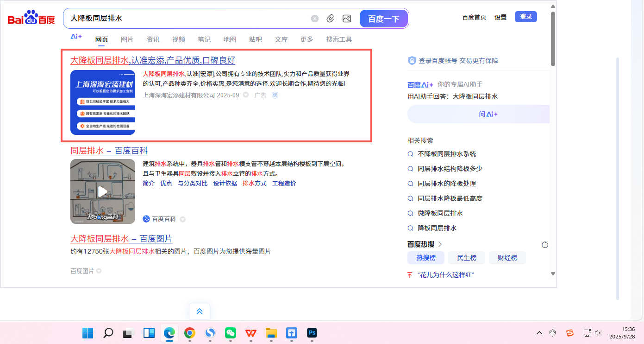This screenshot has height=344, width=644.
Task: Open image search via the picture icon
Action: pyautogui.click(x=346, y=19)
